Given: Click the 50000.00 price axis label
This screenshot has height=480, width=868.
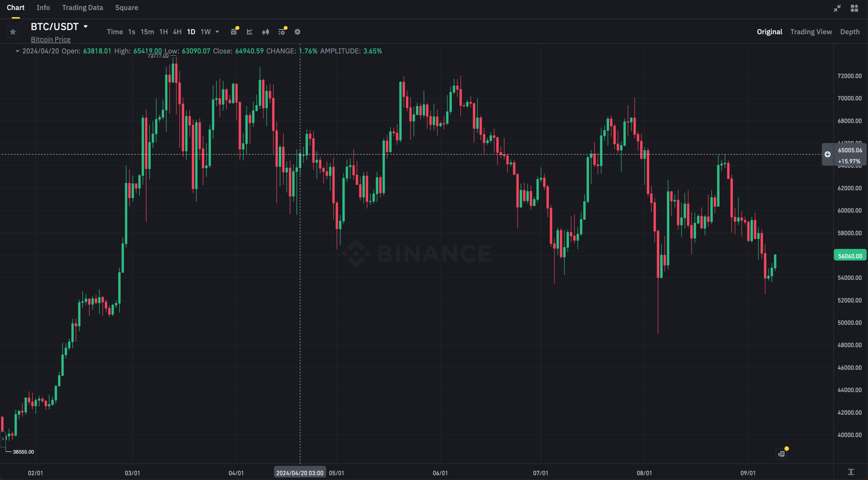Looking at the screenshot, I should click(849, 323).
